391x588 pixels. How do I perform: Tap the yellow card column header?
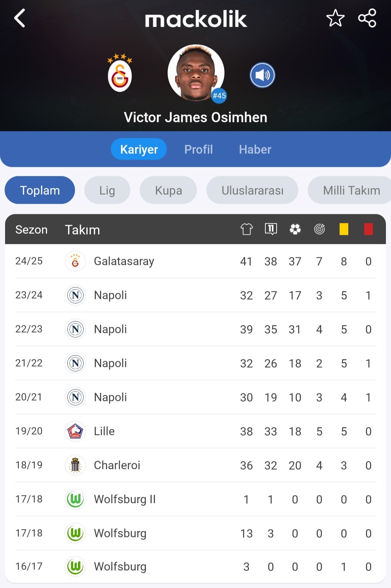point(344,229)
